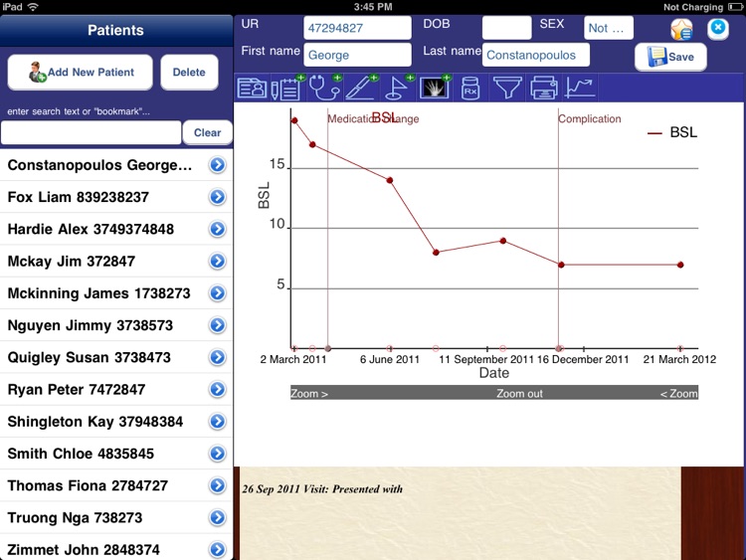Open the line chart graph icon
The width and height of the screenshot is (746, 560).
(x=580, y=89)
